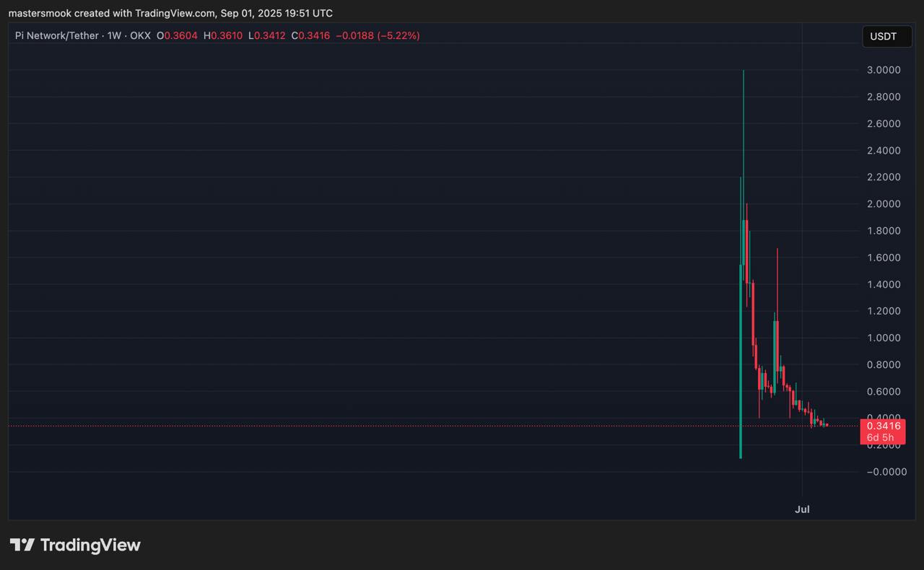Viewport: 924px width, 570px height.
Task: Click the red 0.3416 current price label
Action: coord(883,426)
